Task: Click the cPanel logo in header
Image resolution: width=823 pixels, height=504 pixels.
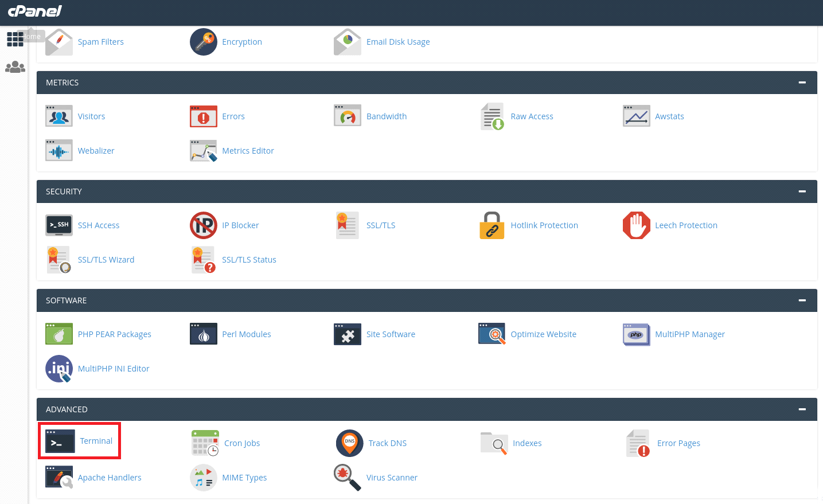Action: 34,12
